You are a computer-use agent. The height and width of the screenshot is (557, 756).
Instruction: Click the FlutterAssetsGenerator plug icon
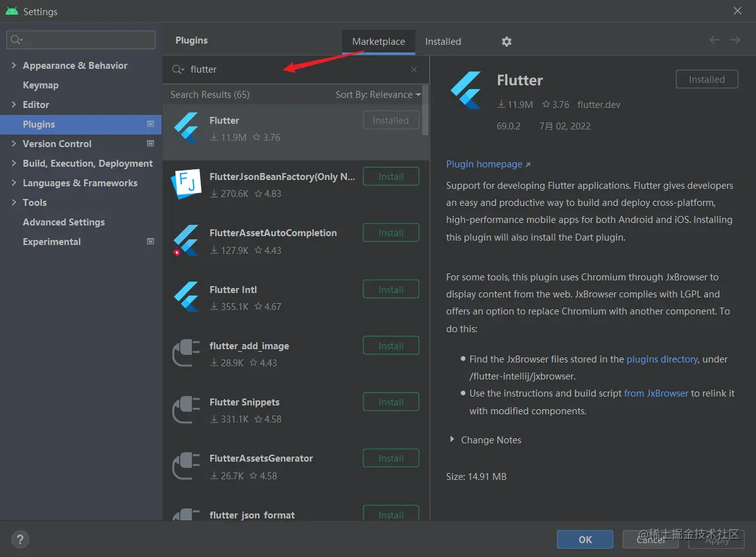coord(186,466)
